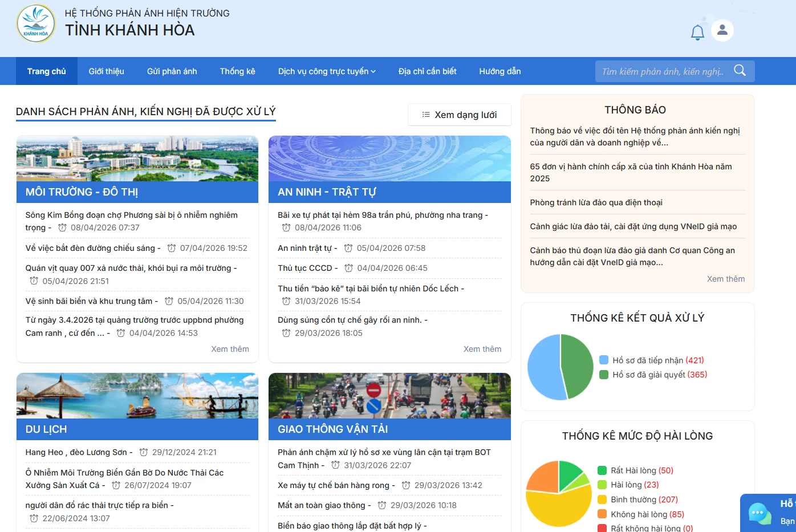This screenshot has width=796, height=532.
Task: Open the chat support bubble icon
Action: pos(759,514)
